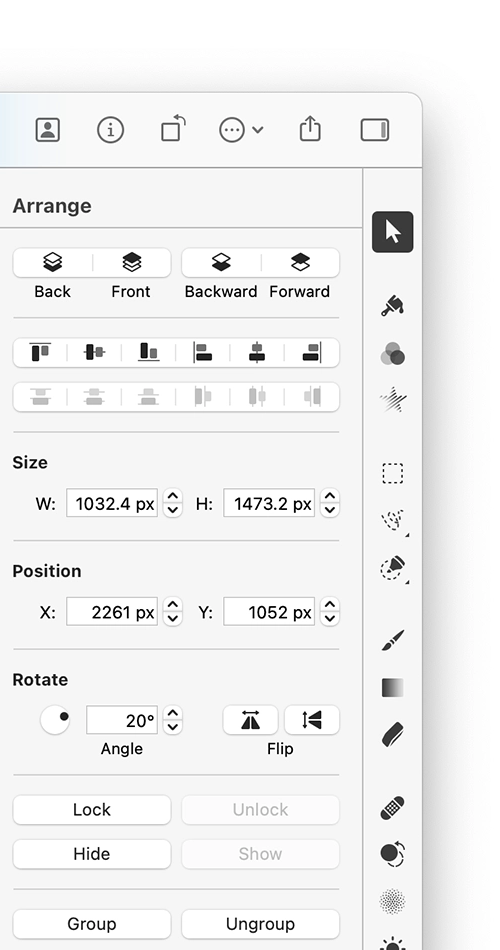The image size is (500, 950).
Task: Select the Arrange arrow tool
Action: [x=393, y=232]
